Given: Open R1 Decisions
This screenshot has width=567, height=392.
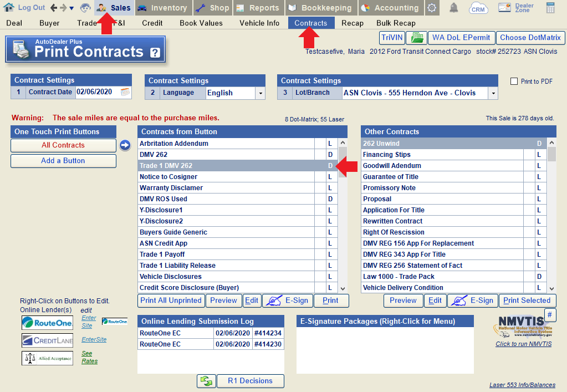Looking at the screenshot, I should point(250,381).
